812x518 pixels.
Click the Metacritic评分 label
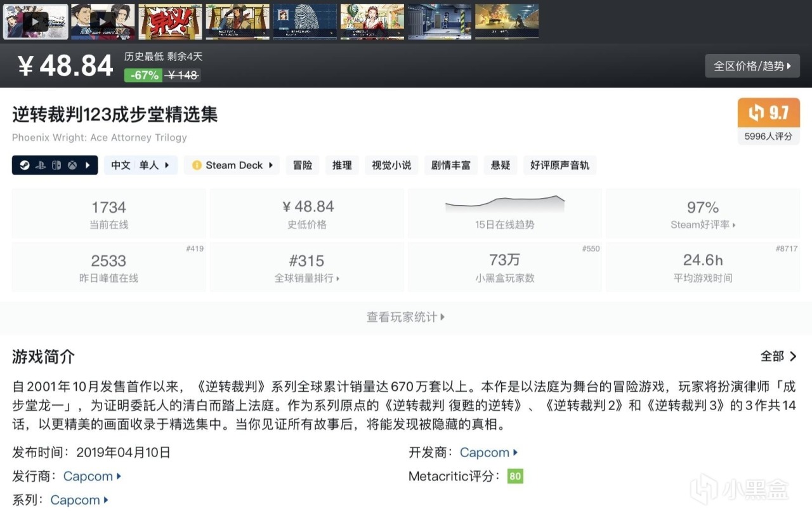click(x=454, y=476)
